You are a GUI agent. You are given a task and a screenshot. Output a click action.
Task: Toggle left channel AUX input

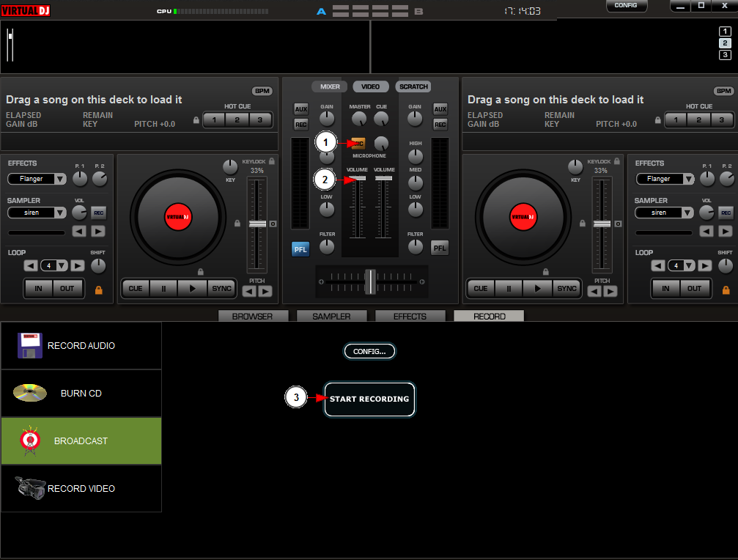300,109
